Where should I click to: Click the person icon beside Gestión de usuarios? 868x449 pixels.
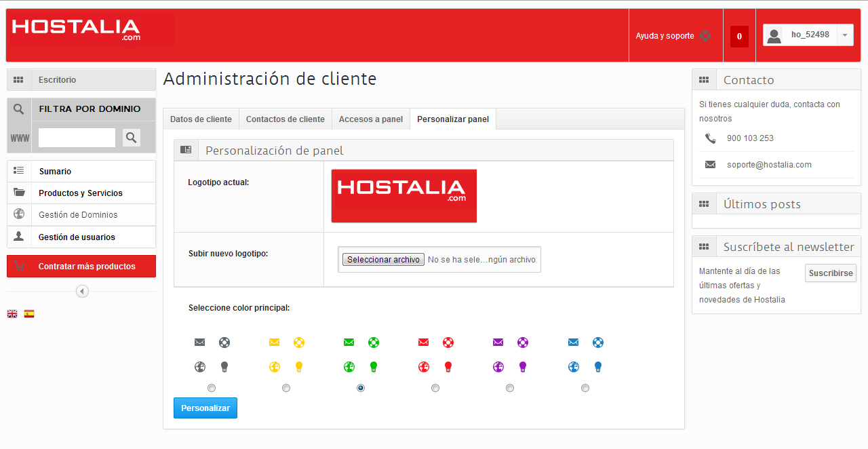click(x=19, y=236)
